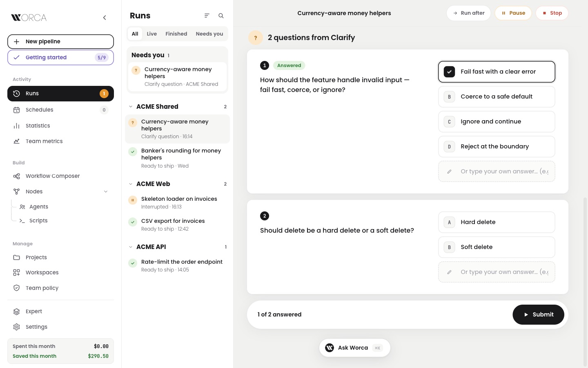Open Schedules from the sidebar
The image size is (588, 368).
(60, 110)
